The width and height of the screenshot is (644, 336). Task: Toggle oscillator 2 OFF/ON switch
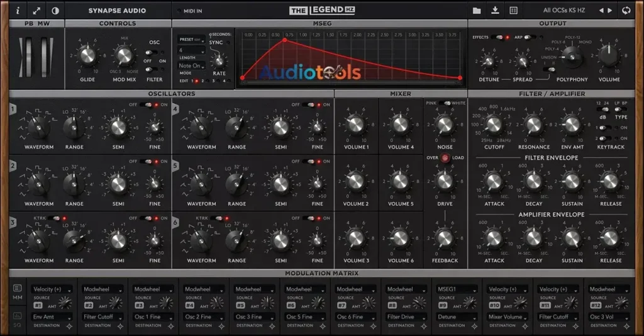146,162
